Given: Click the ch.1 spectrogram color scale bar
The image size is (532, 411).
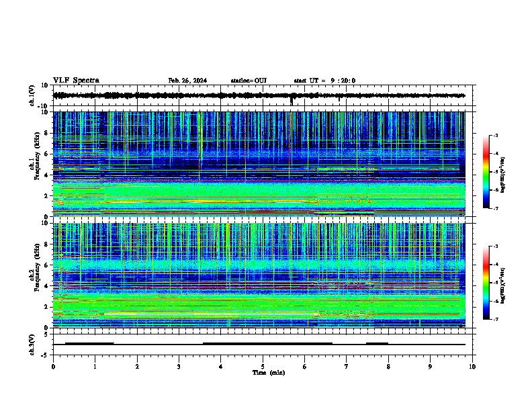Looking at the screenshot, I should click(486, 172).
